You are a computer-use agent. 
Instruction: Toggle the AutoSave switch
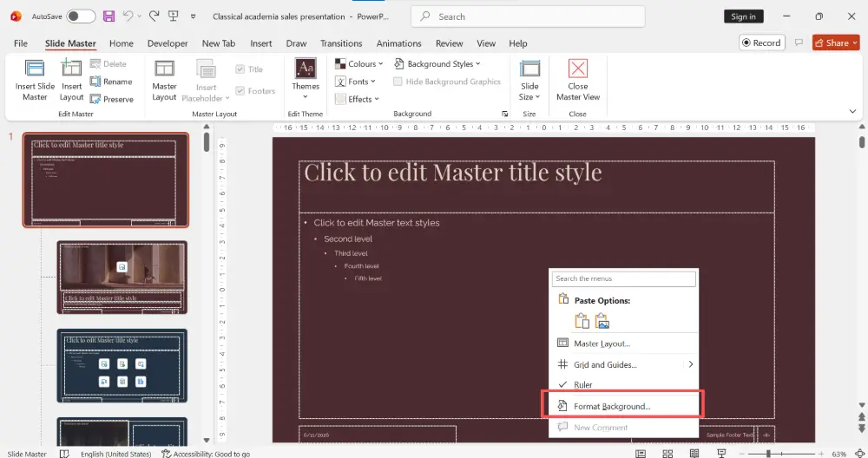(81, 16)
